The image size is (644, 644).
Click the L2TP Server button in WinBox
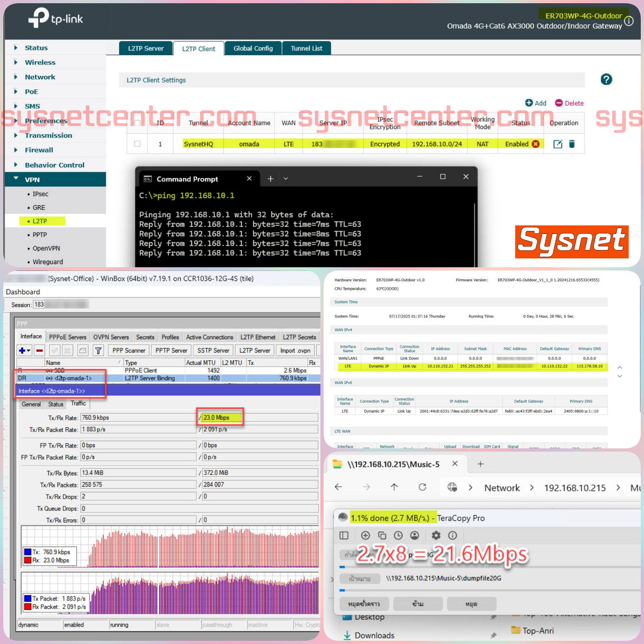[255, 351]
